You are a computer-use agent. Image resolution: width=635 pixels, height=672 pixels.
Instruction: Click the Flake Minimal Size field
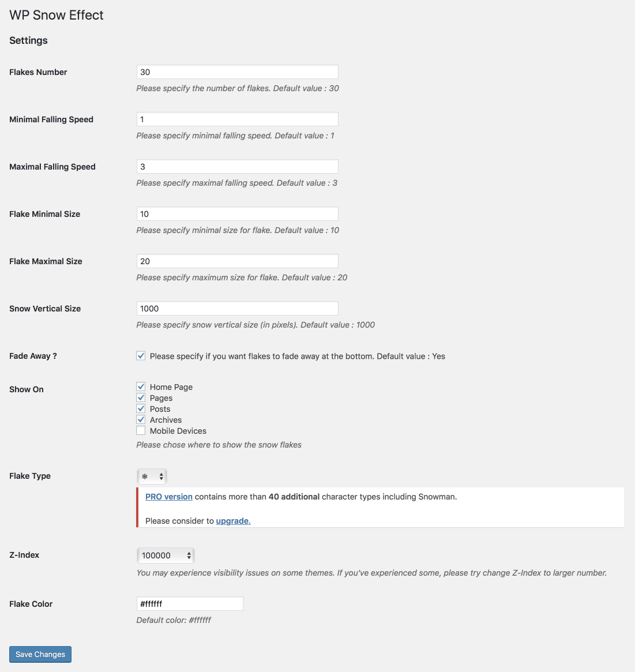coord(238,214)
